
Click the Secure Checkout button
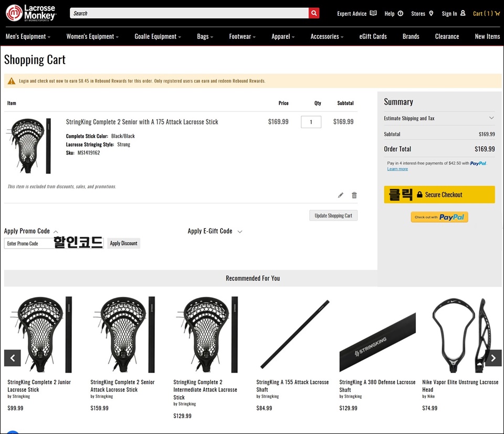[x=439, y=194]
